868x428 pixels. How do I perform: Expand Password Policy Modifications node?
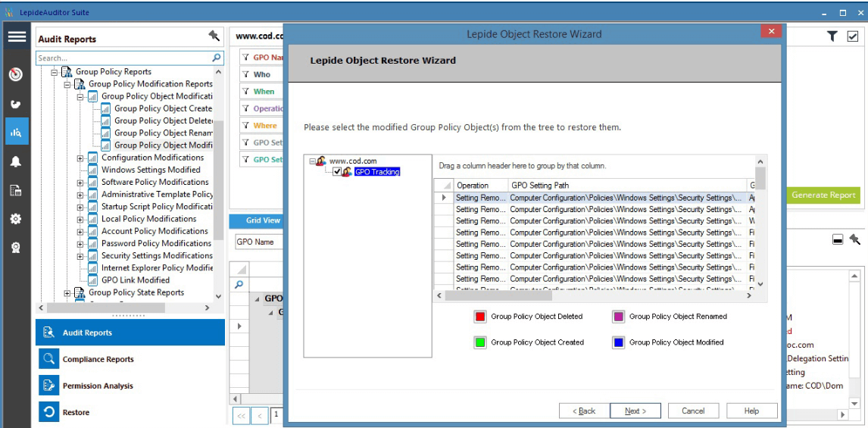80,244
